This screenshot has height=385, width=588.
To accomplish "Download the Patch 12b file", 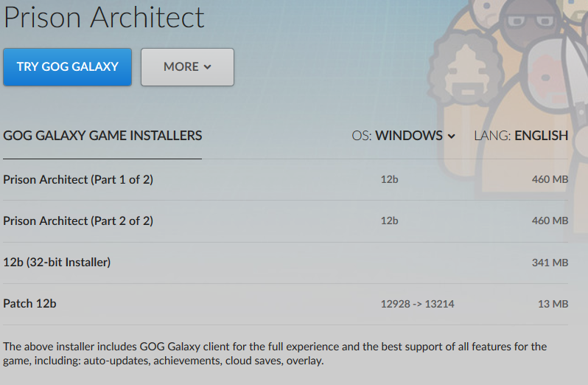I will (x=285, y=304).
